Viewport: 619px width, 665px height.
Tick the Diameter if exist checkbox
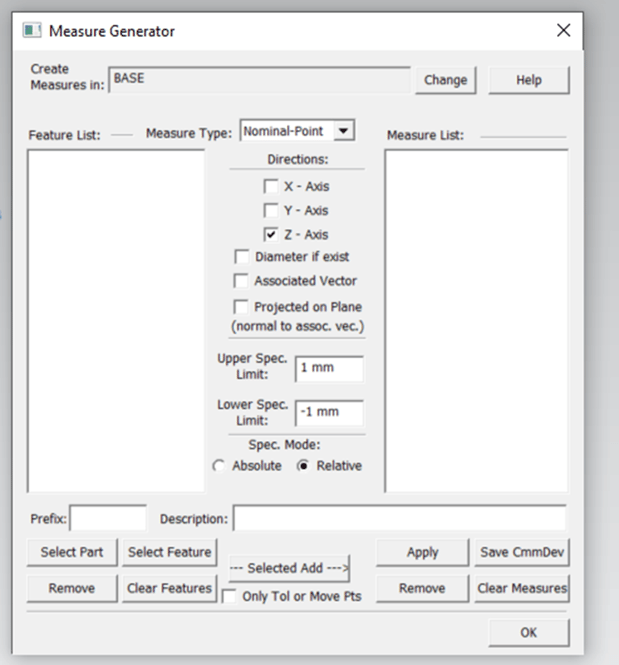click(242, 257)
